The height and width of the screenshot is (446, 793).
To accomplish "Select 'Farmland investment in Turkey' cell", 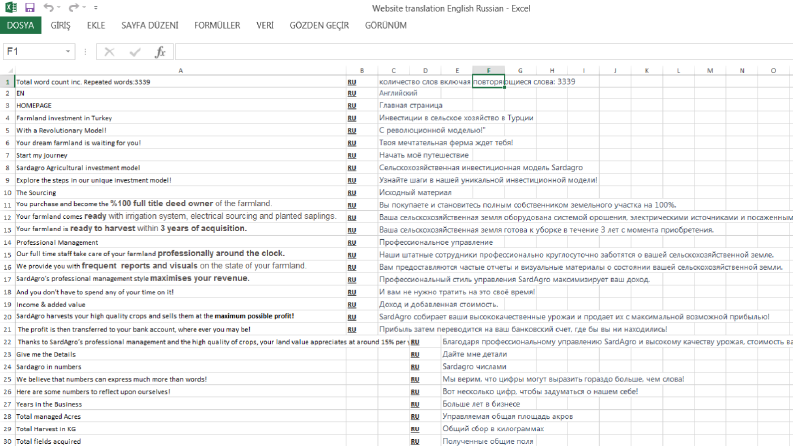I will 181,118.
